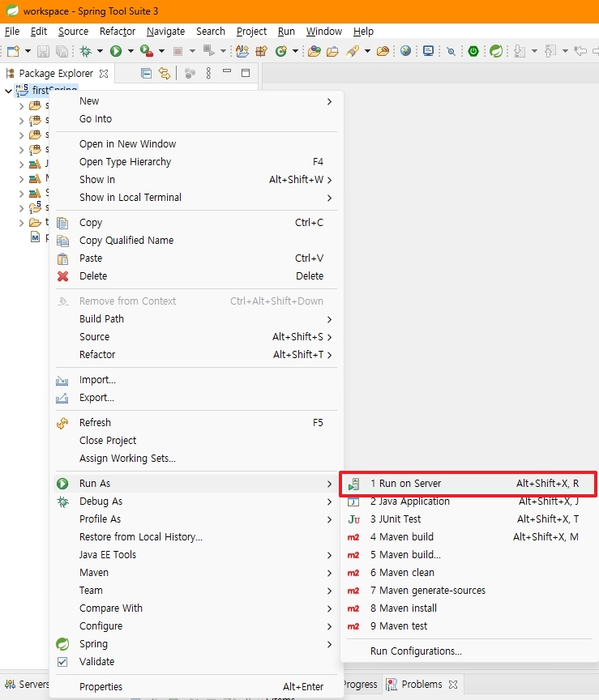Select JUnit Test run option

coord(469,519)
